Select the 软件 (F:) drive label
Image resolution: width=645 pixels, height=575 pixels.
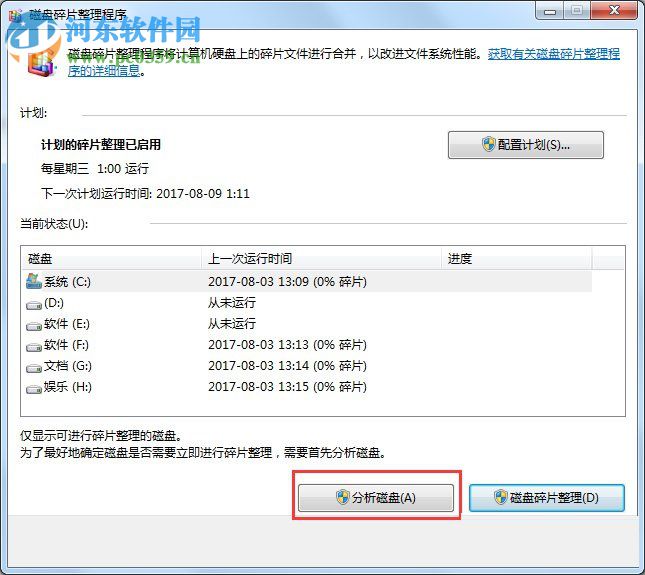66,345
